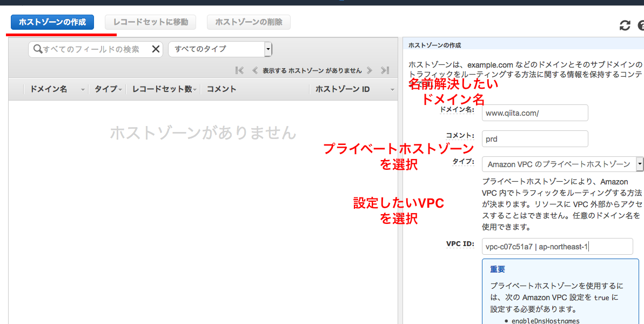The height and width of the screenshot is (324, 644).
Task: Click the refresh icon to reload hosted zones
Action: [625, 25]
